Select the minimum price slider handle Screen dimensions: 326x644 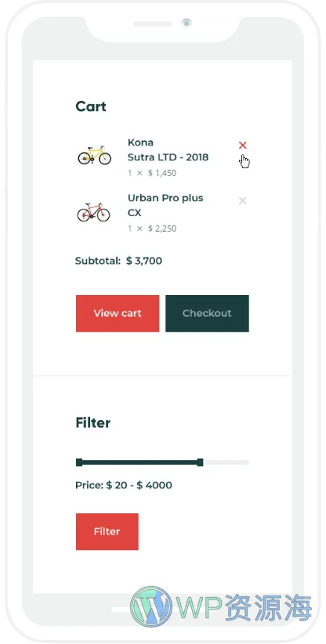tap(79, 462)
